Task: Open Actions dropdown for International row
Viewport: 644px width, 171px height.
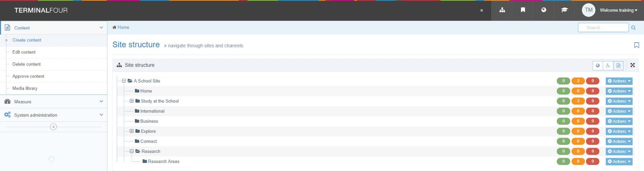Action: 619,111
